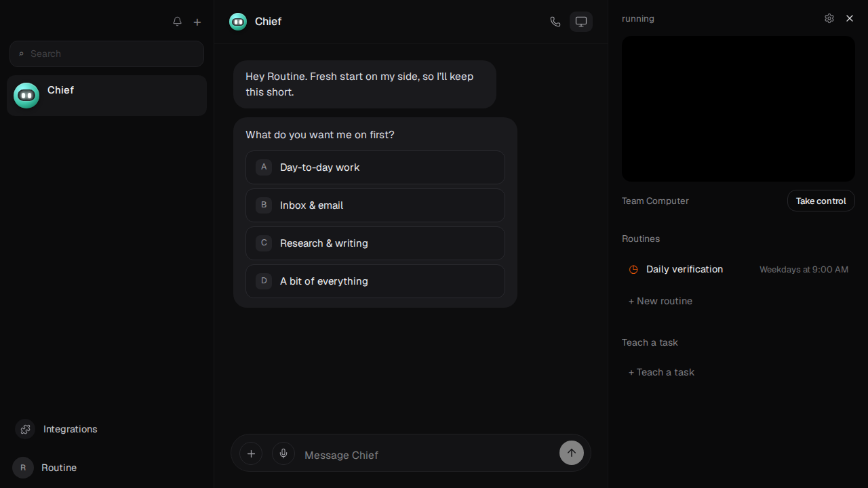This screenshot has height=488, width=868.
Task: Start a voice call with Chief
Action: 555,22
